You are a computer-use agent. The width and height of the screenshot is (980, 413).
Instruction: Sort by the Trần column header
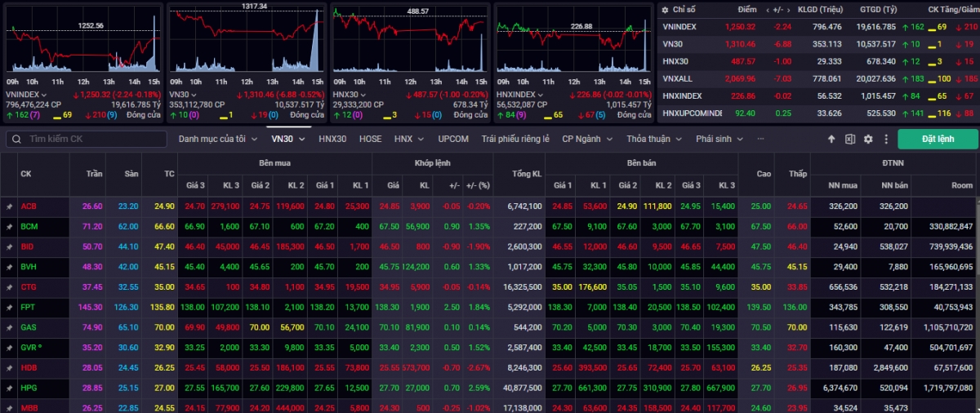(x=94, y=174)
